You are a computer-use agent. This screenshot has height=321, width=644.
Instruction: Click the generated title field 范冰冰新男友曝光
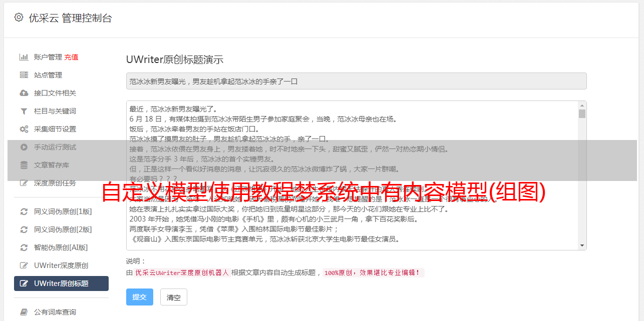356,81
